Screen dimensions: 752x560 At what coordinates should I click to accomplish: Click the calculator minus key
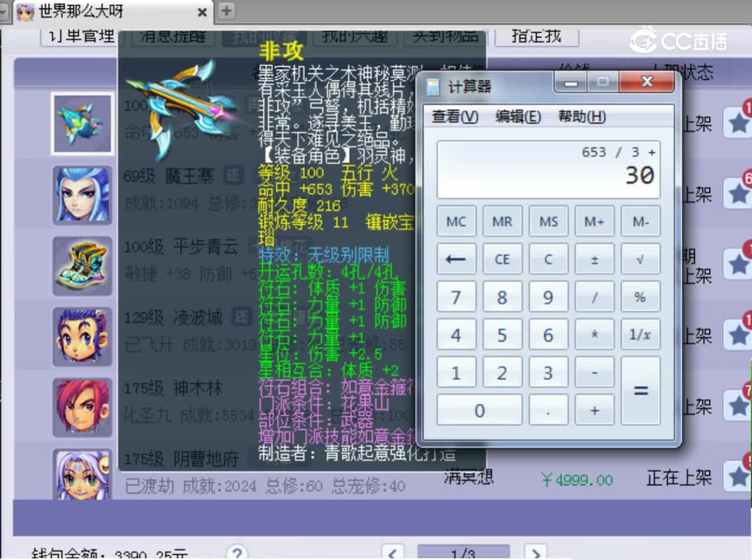595,372
